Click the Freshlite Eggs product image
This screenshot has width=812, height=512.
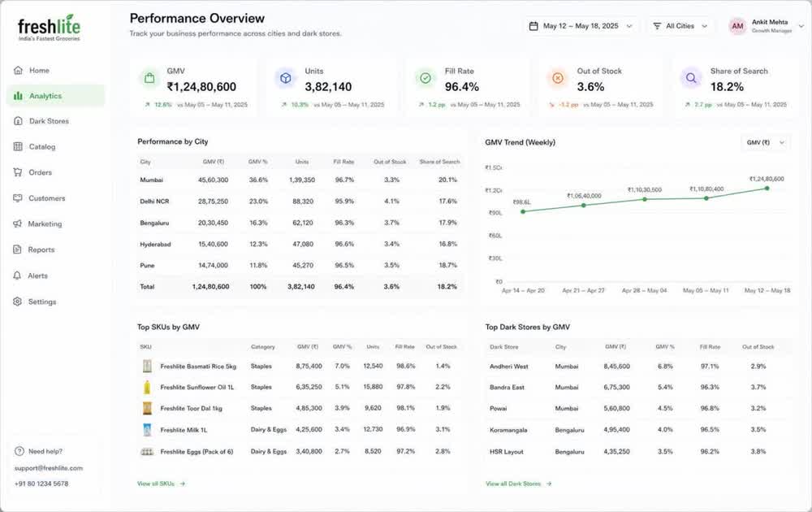tap(148, 452)
